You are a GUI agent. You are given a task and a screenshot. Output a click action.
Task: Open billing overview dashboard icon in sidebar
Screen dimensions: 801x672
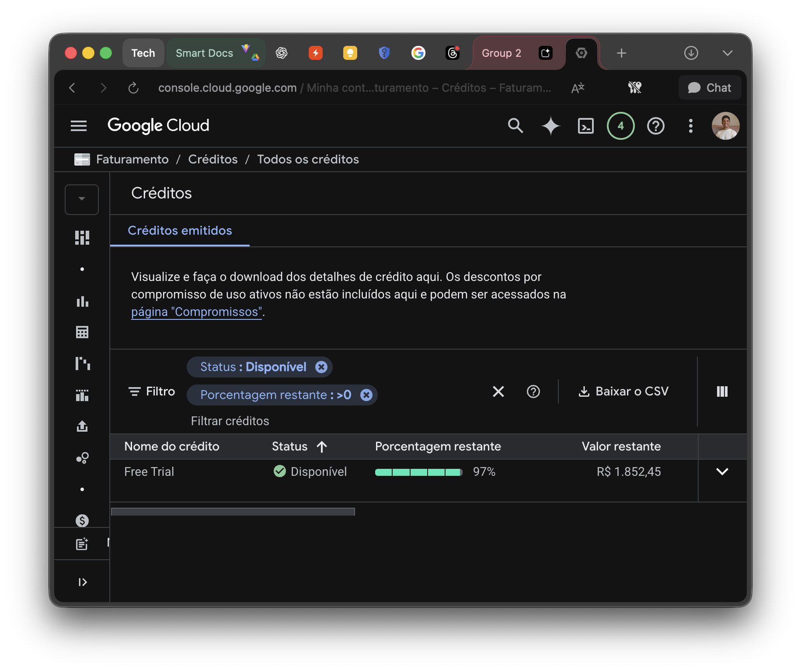[82, 238]
